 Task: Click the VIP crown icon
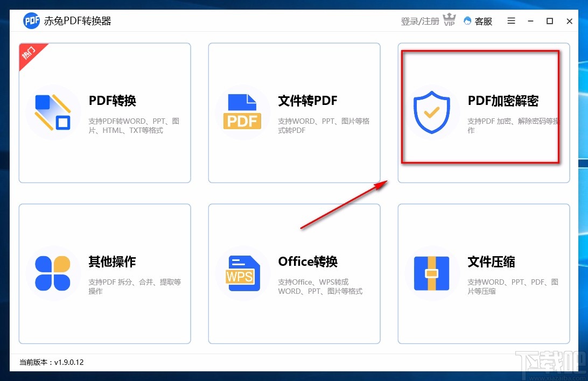(449, 19)
